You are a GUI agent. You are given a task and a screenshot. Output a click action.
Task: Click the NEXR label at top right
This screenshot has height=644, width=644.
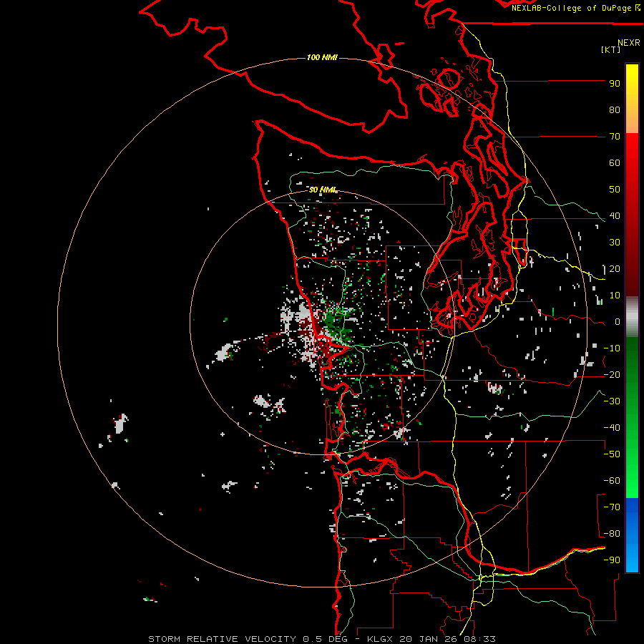[x=629, y=43]
